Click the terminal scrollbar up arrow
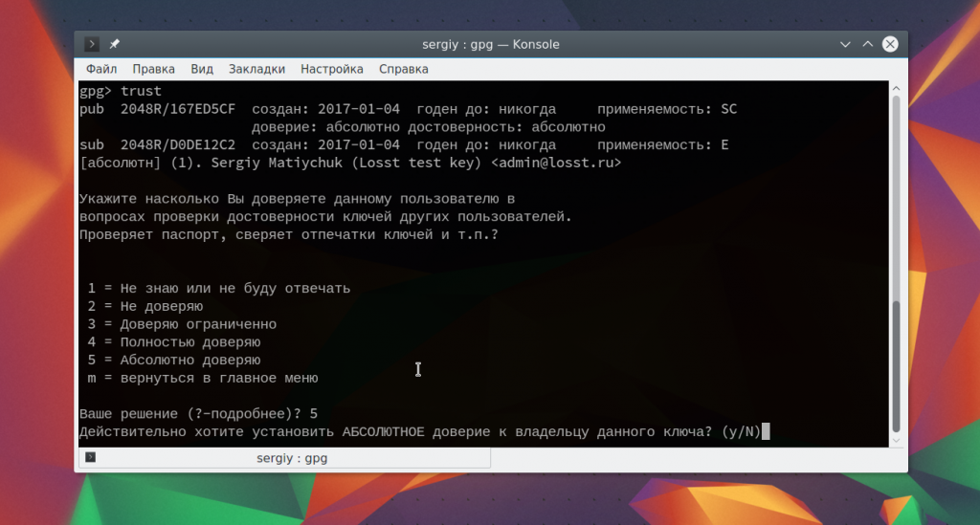 pos(896,89)
